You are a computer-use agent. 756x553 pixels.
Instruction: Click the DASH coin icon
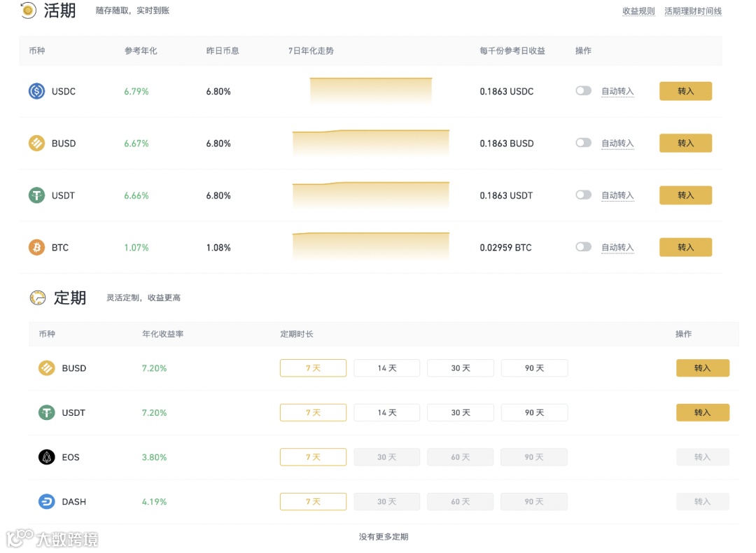45,501
